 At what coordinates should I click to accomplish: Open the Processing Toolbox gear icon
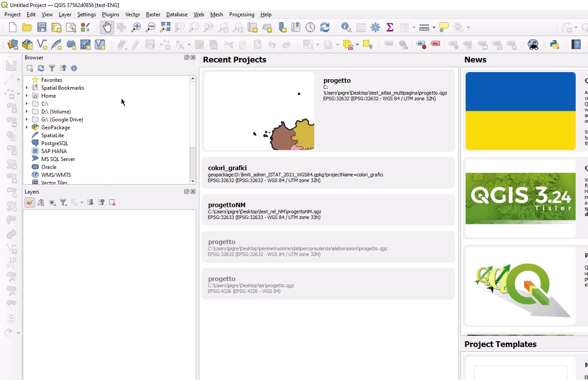(375, 27)
